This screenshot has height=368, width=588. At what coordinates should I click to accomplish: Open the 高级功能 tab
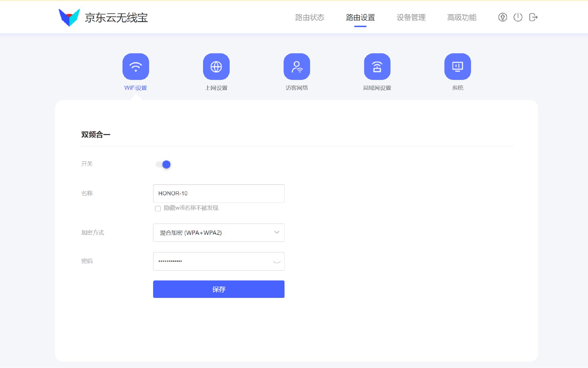tap(462, 17)
